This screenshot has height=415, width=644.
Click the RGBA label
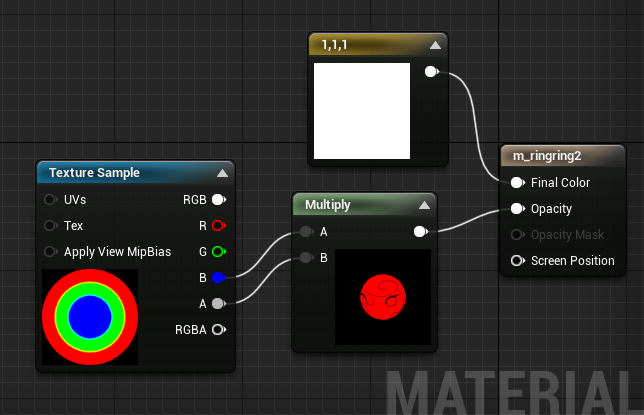[191, 330]
